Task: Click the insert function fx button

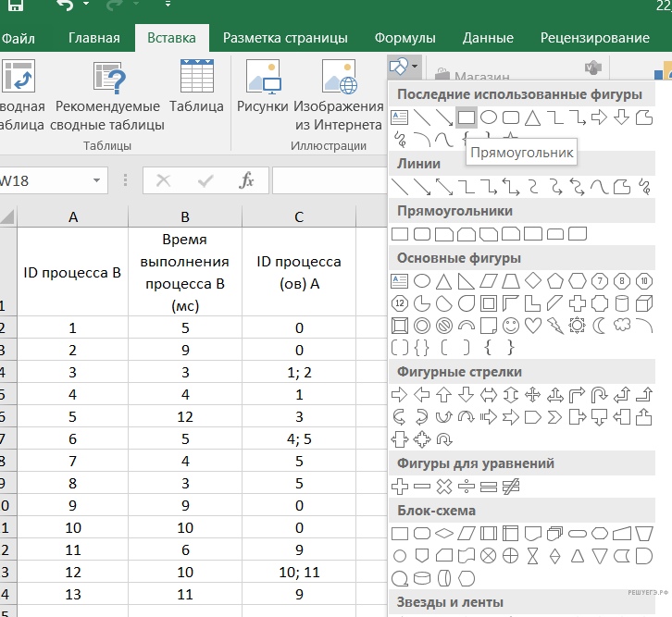Action: coord(246,181)
